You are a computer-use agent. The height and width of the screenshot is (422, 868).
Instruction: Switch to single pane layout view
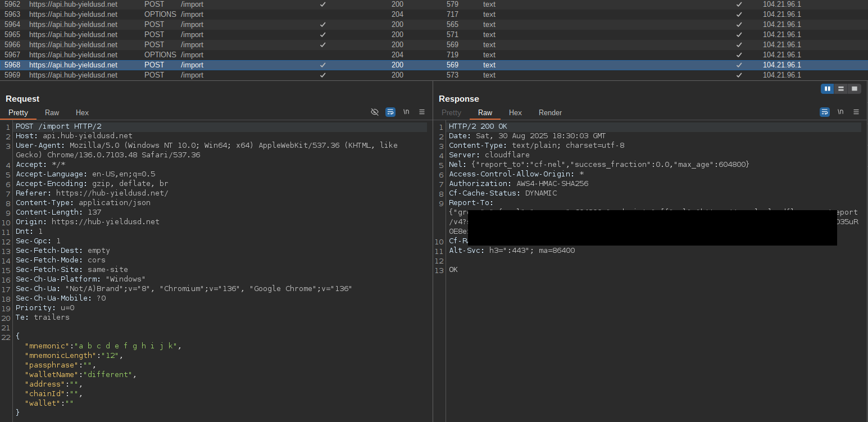coord(855,89)
